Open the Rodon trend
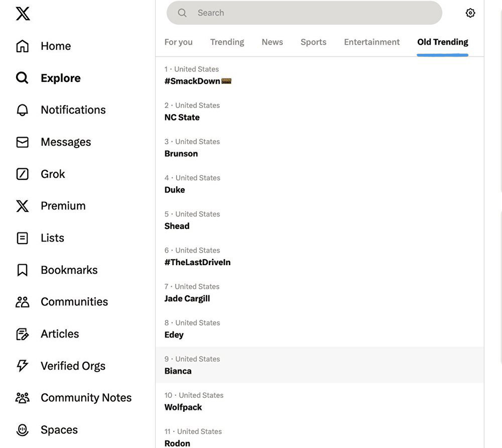 tap(319, 434)
